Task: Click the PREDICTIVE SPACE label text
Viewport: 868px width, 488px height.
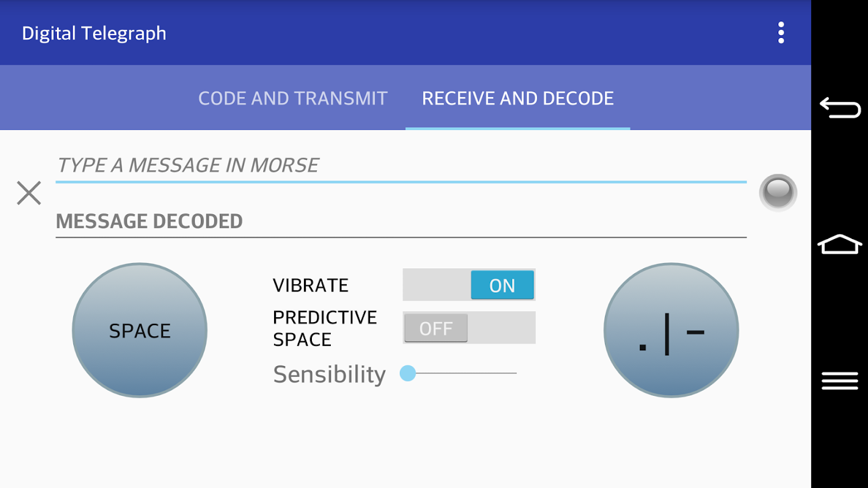Action: click(x=324, y=328)
